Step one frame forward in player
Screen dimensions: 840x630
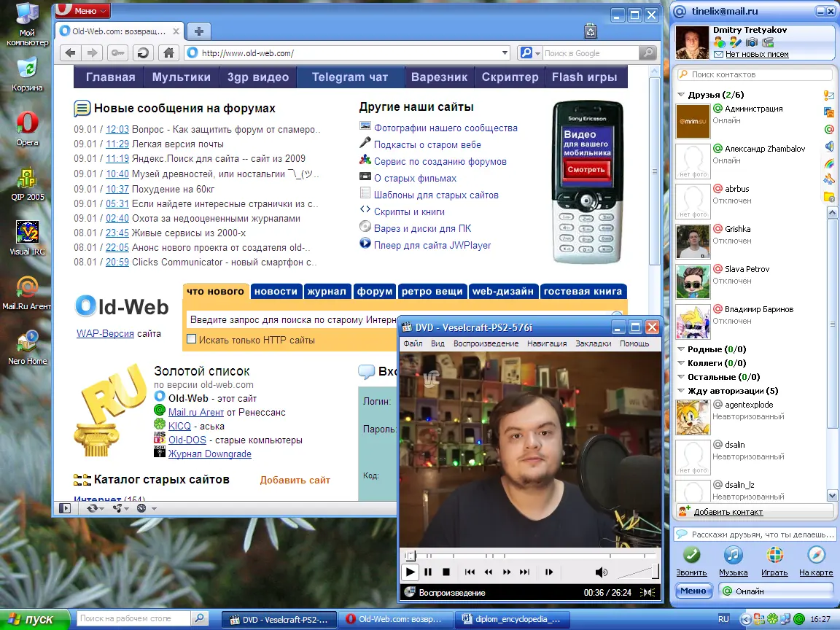(548, 572)
